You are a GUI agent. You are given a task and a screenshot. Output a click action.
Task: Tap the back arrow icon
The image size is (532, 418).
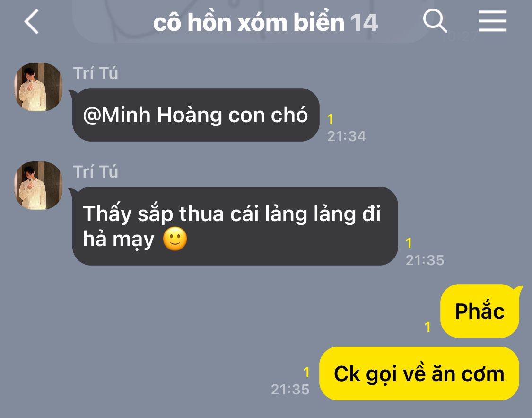tap(32, 22)
